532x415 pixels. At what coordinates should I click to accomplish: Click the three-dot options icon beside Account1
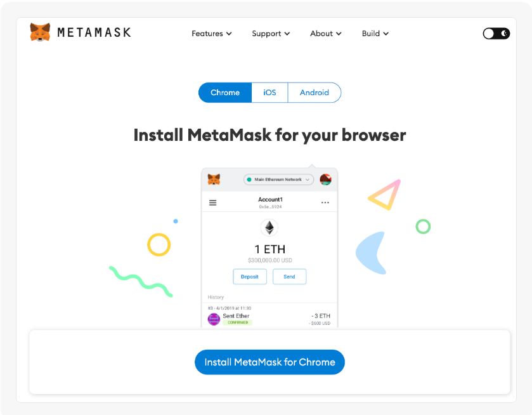coord(325,202)
